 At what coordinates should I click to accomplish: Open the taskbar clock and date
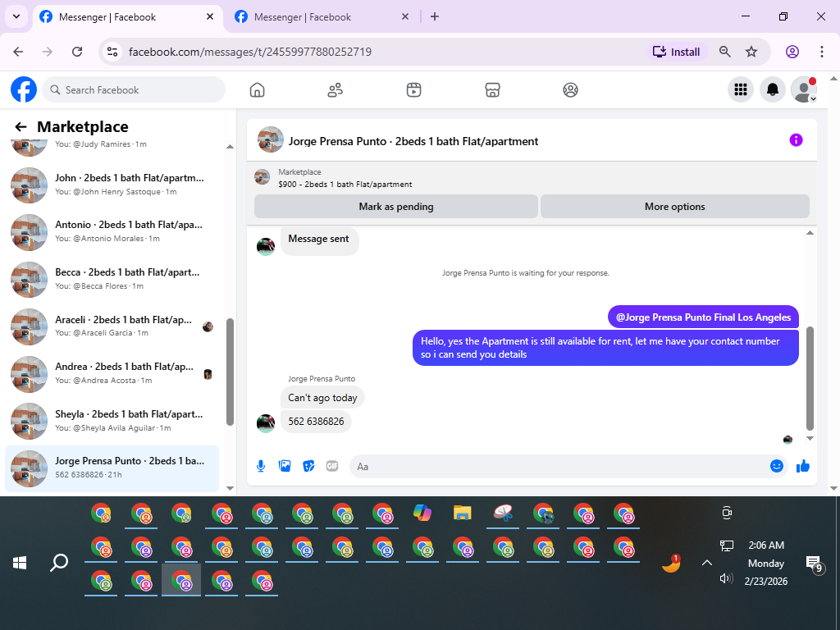point(766,563)
